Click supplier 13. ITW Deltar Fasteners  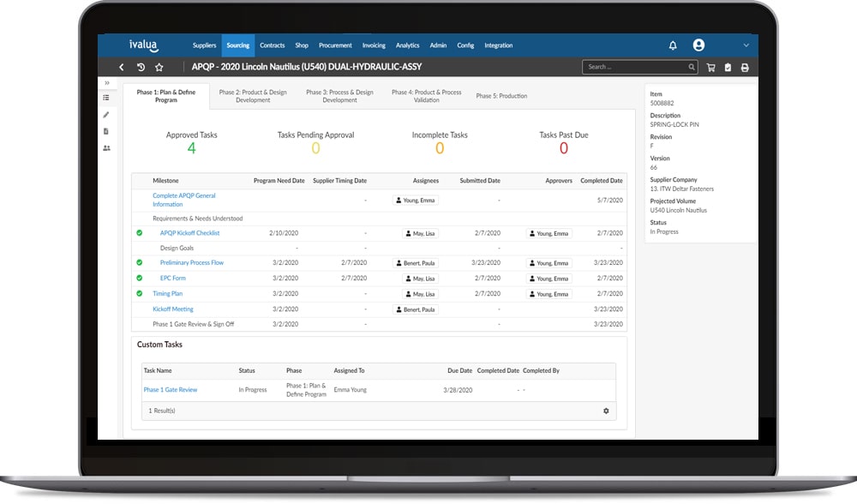pos(681,189)
